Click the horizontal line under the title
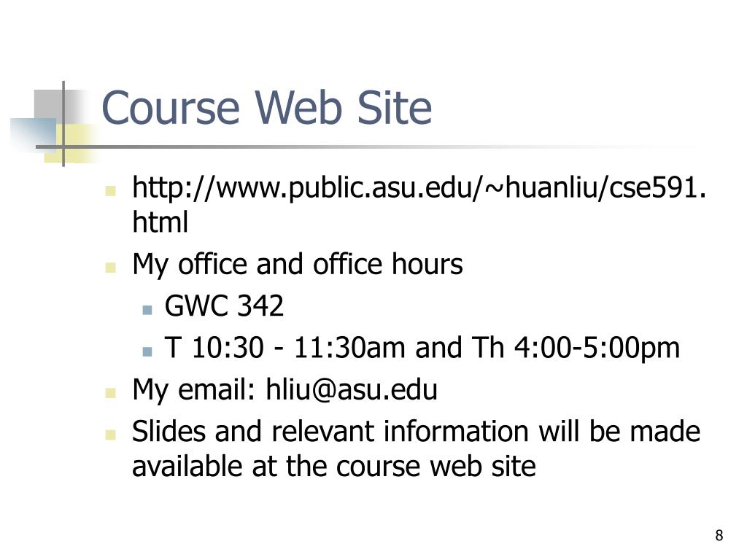This screenshot has height=560, width=747. pos(333,147)
